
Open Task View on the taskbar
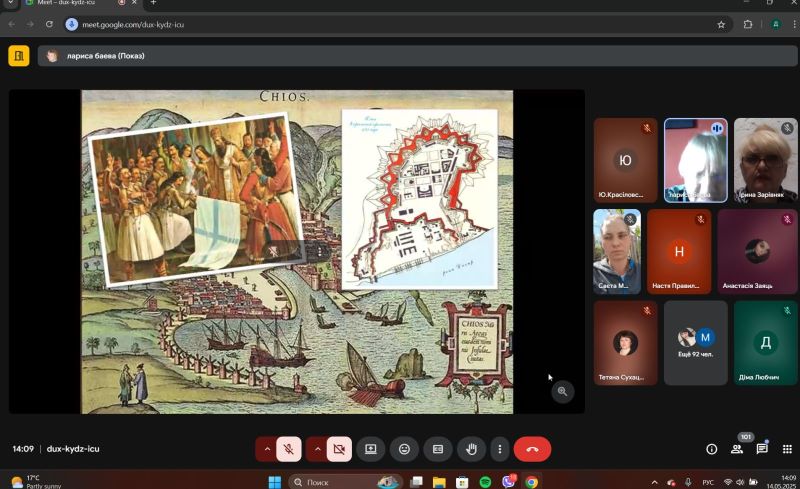(417, 482)
